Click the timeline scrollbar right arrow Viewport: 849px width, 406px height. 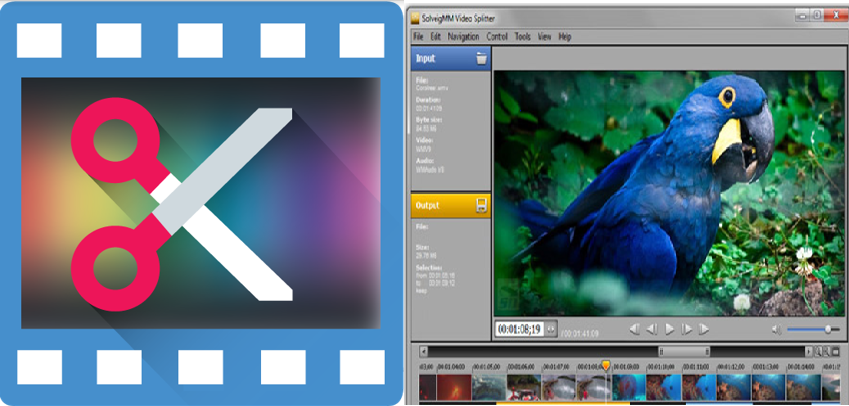pyautogui.click(x=809, y=351)
